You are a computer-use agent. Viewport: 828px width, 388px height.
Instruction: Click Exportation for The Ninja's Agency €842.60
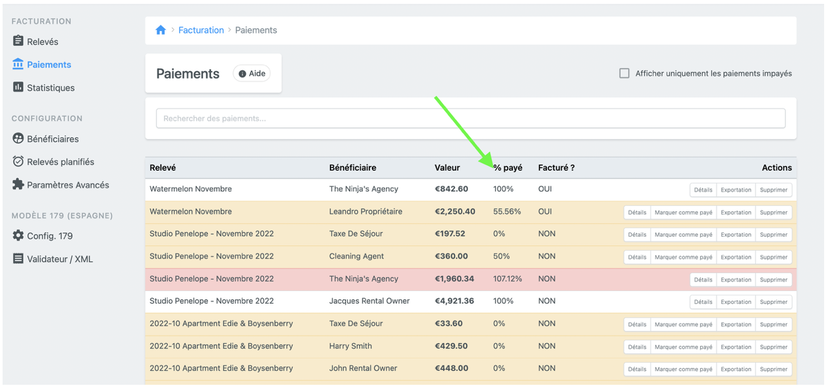tap(736, 190)
